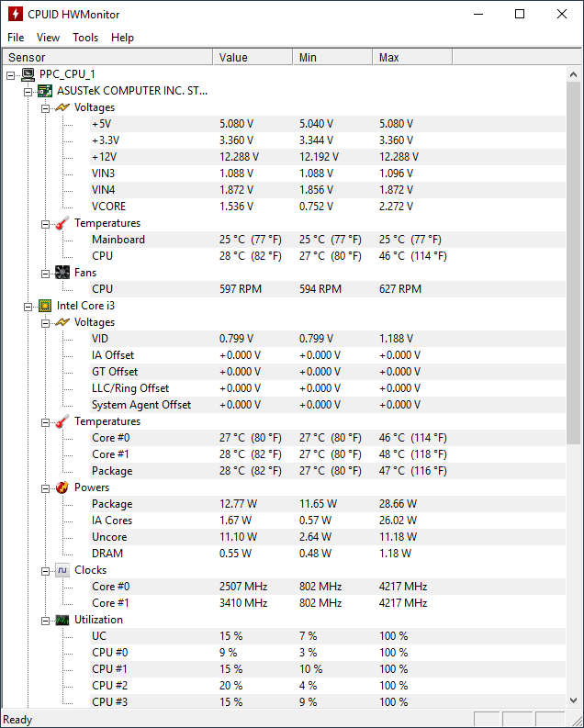The width and height of the screenshot is (584, 728).
Task: Click the Max column header
Action: 412,58
